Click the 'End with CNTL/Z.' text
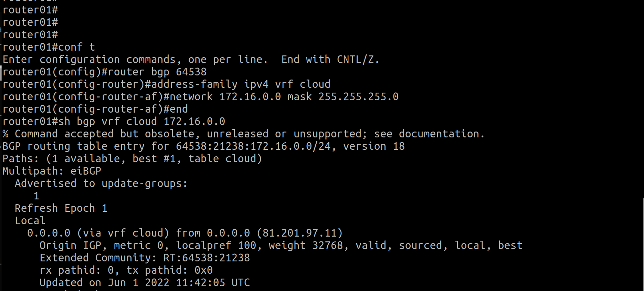The image size is (644, 291). [x=330, y=59]
